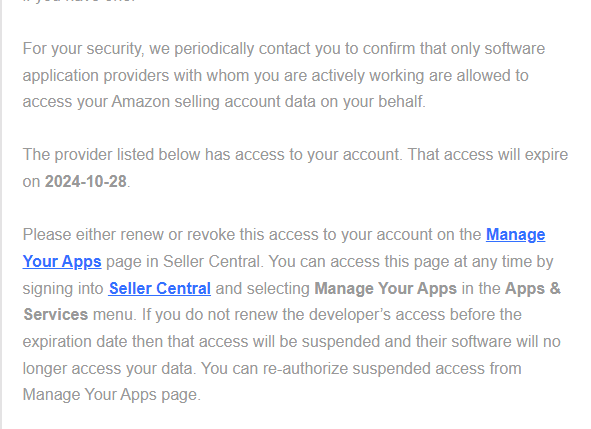Click the underlined 'Manage' link text
Screen dimensions: 591x429
pyautogui.click(x=516, y=235)
